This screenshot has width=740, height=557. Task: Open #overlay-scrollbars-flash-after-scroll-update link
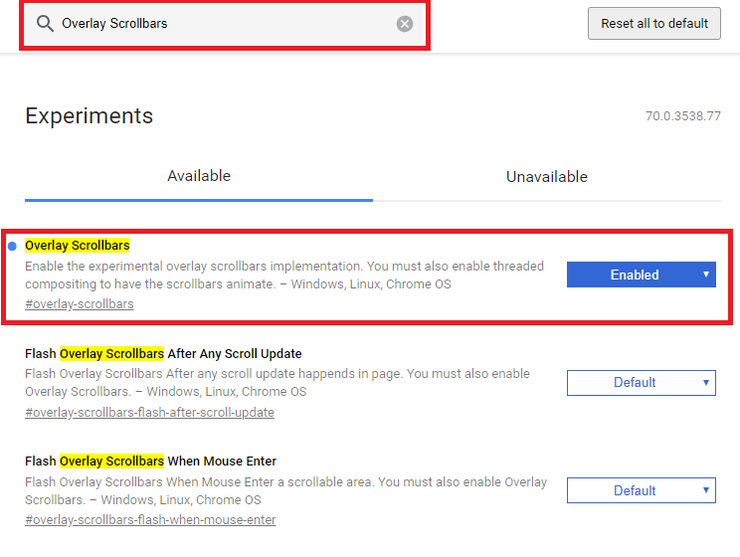[x=149, y=412]
